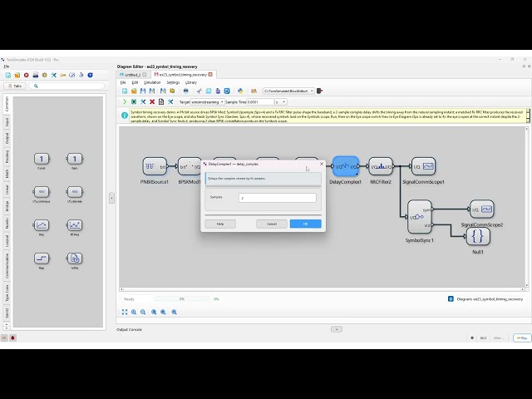The width and height of the screenshot is (532, 399).
Task: Open the Output palette tab
Action: (x=7, y=138)
